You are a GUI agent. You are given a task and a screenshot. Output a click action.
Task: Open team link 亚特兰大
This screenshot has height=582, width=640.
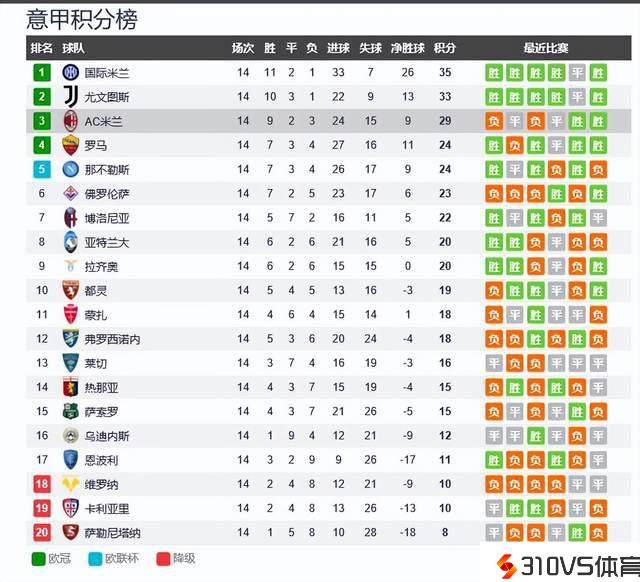[107, 242]
